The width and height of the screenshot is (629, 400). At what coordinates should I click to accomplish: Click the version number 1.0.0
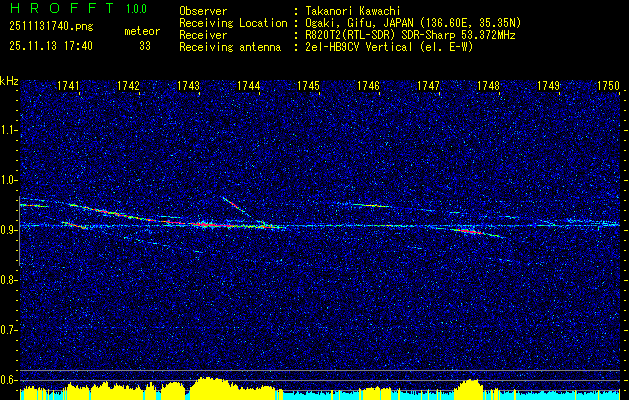tap(136, 8)
